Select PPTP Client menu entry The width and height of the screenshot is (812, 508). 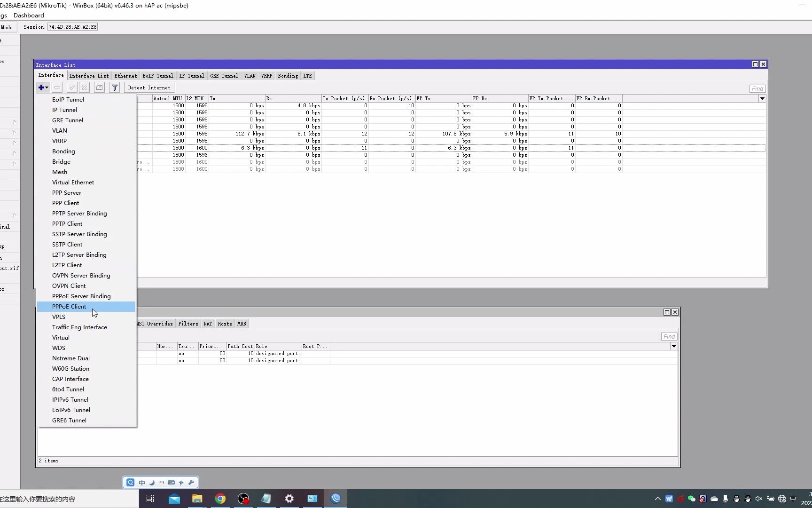[86, 224]
